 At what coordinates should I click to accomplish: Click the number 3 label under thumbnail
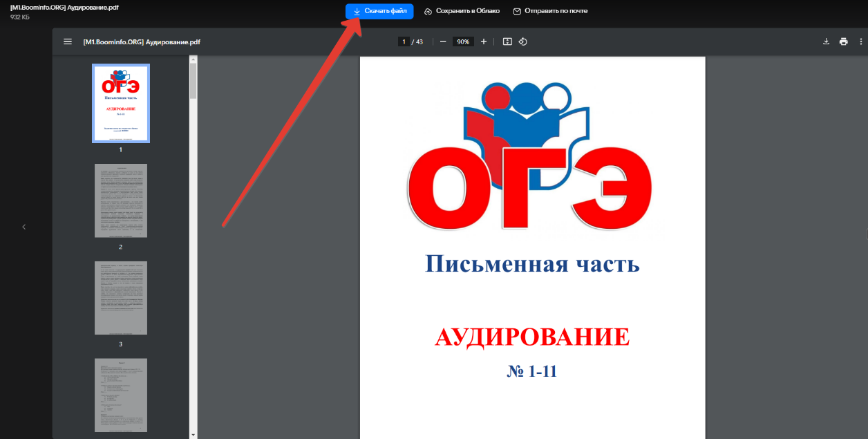coord(120,344)
